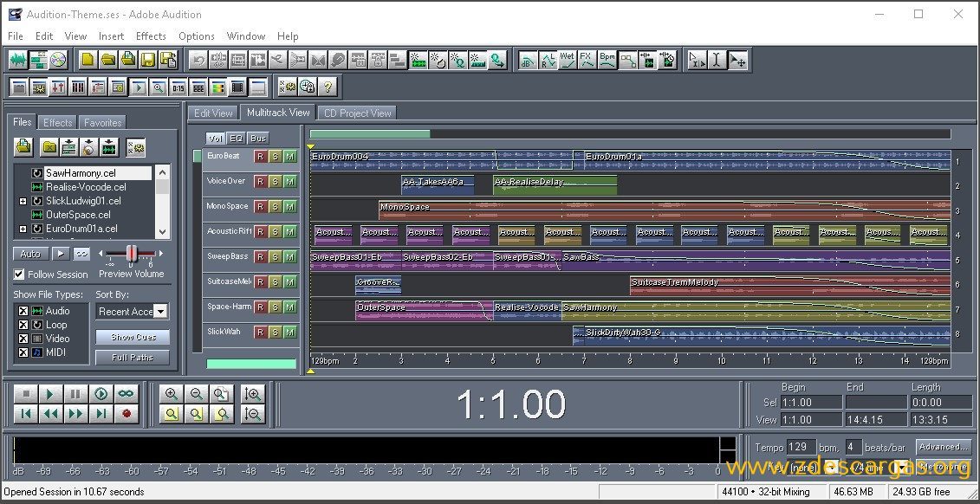Select the SuitcaseTremMelody clip on track 6
The image size is (980, 504).
(790, 285)
